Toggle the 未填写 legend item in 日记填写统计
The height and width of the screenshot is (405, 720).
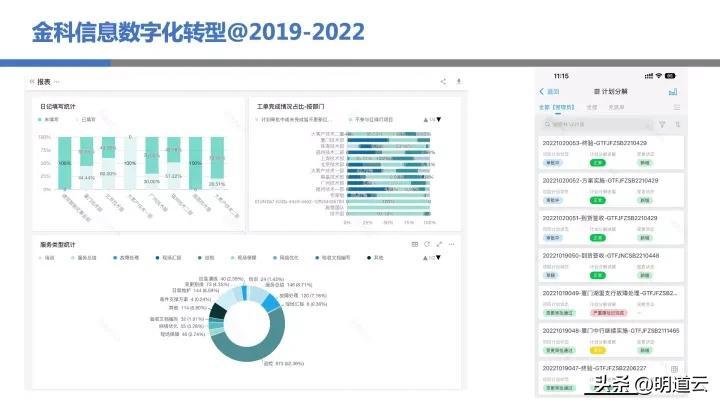46,118
